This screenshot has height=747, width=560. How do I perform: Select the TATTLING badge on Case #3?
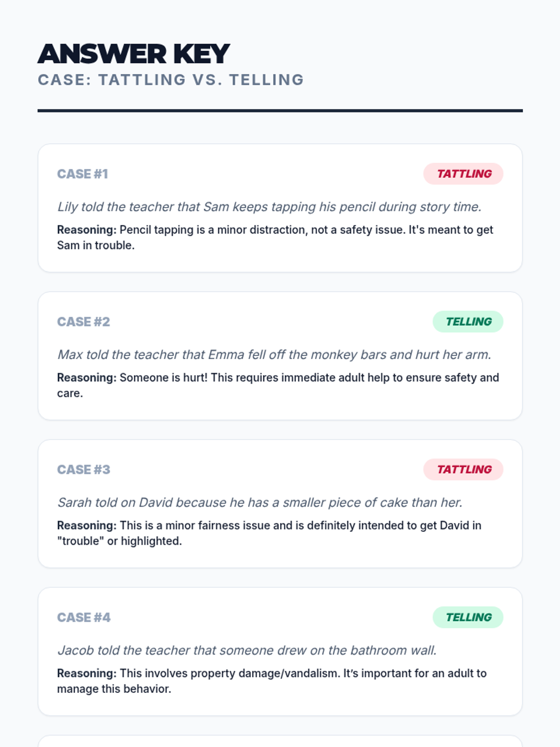(x=463, y=469)
